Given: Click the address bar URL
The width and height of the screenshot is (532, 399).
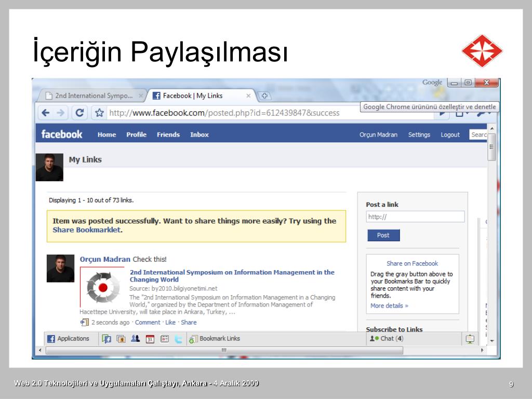Looking at the screenshot, I should pos(224,113).
